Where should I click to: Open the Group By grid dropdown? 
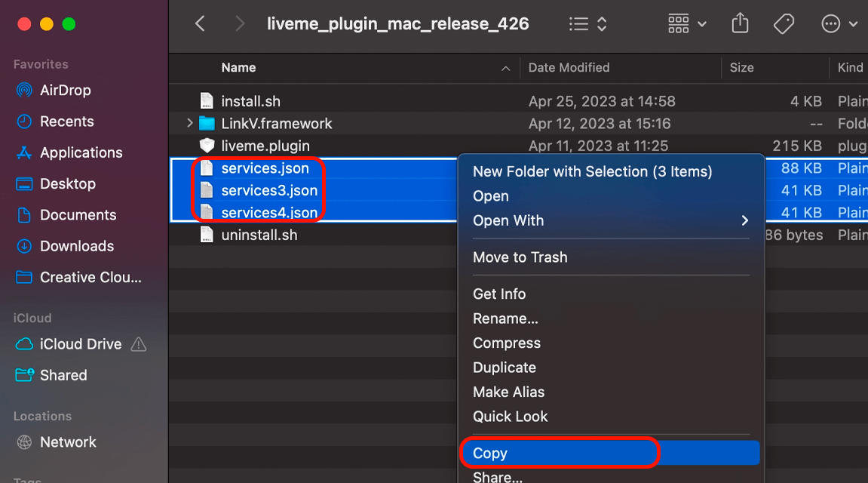(687, 24)
